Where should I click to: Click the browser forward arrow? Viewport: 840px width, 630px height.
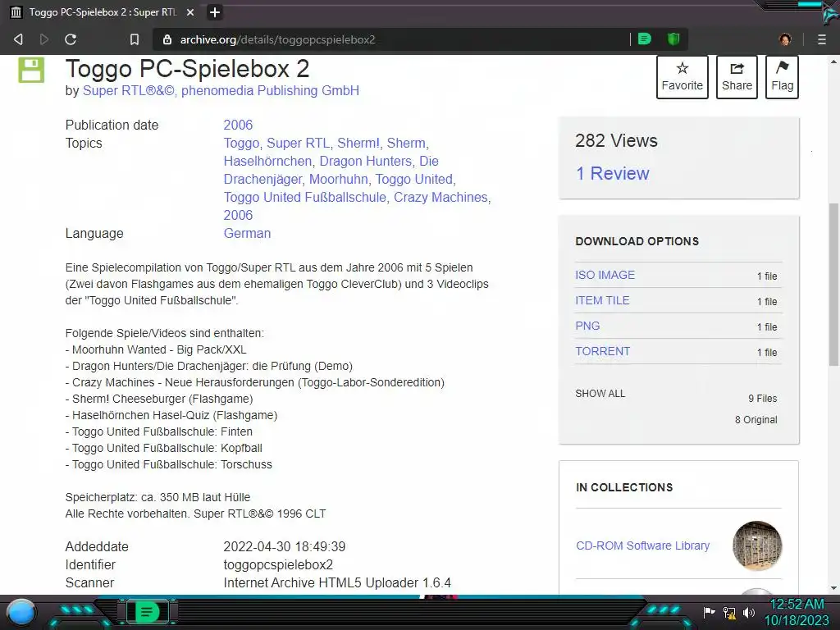point(44,39)
